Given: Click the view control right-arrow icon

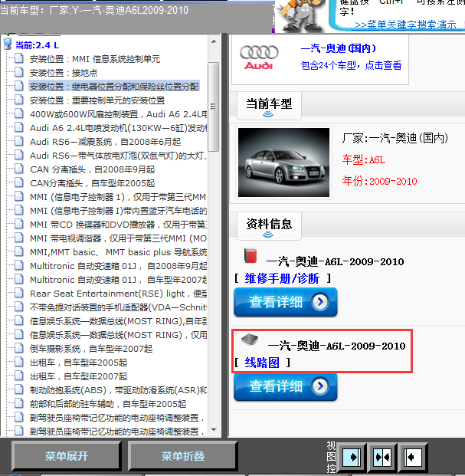Looking at the screenshot, I should 352,457.
